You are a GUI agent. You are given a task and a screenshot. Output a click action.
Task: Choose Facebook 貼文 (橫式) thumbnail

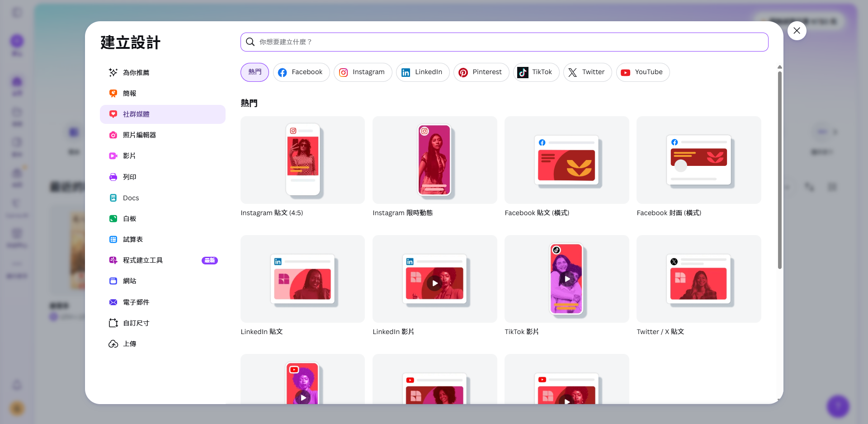pyautogui.click(x=566, y=160)
